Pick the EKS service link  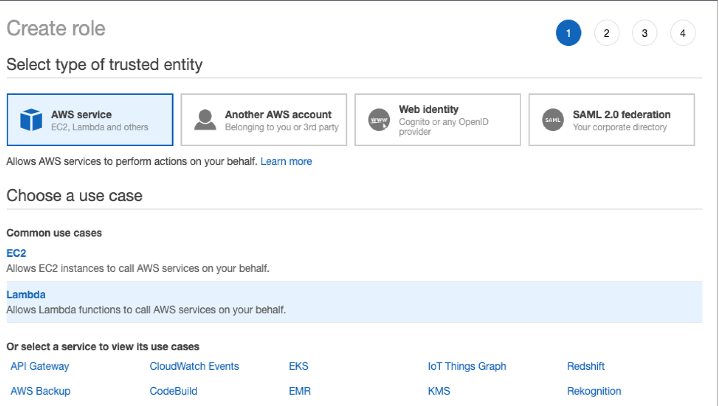[x=299, y=366]
